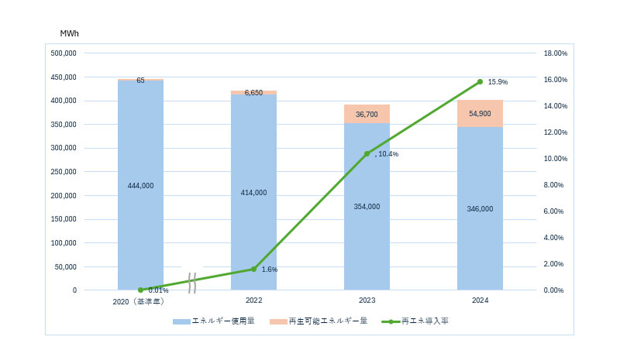This screenshot has width=620, height=364.
Task: Click the 65 renewable energy label
Action: pos(140,81)
